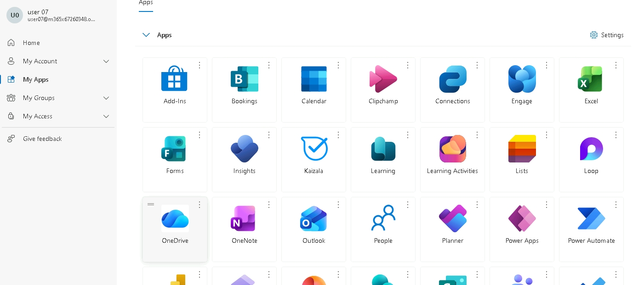Launch the Power Automate app icon

pos(591,218)
